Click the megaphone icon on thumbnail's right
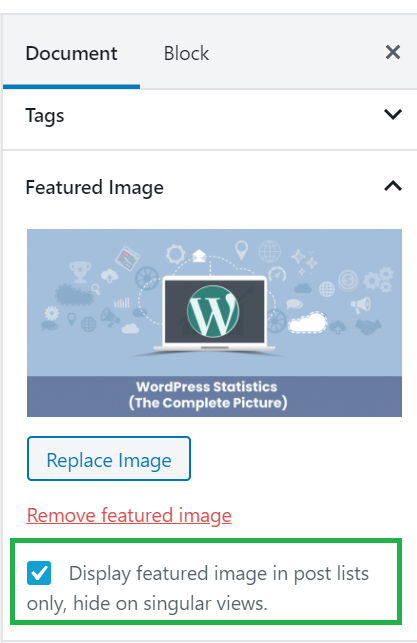 361,304
